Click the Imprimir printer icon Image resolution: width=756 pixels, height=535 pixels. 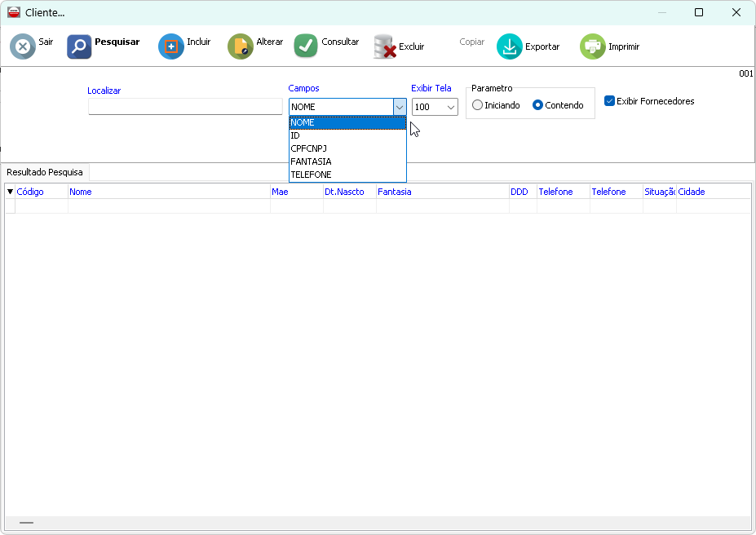point(593,46)
